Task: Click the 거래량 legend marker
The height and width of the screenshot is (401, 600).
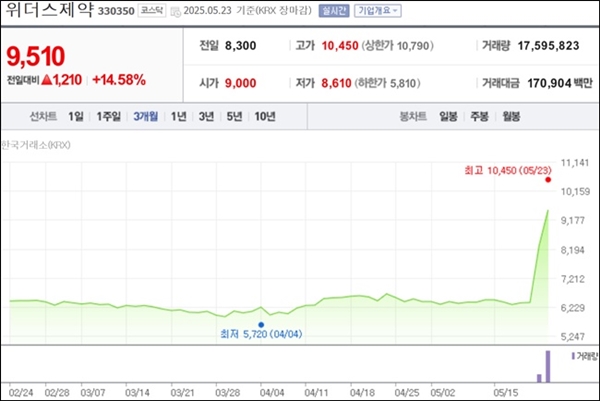Action: pos(573,356)
